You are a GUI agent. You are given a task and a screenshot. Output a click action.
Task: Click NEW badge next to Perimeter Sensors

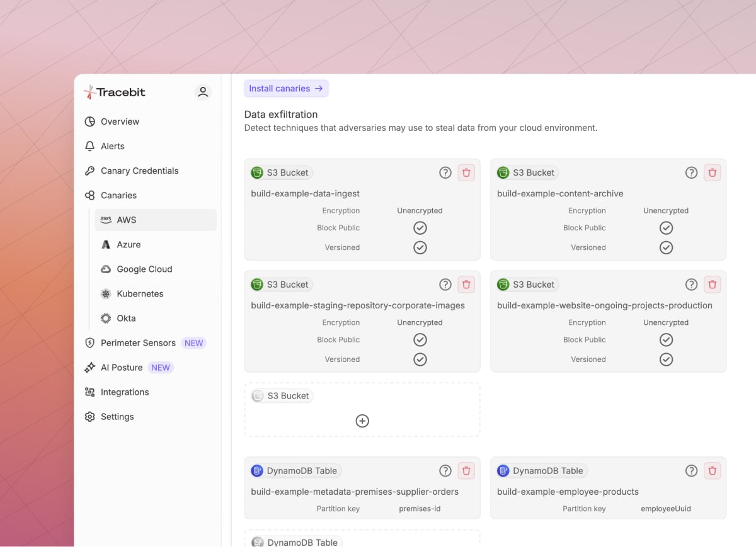coord(194,343)
